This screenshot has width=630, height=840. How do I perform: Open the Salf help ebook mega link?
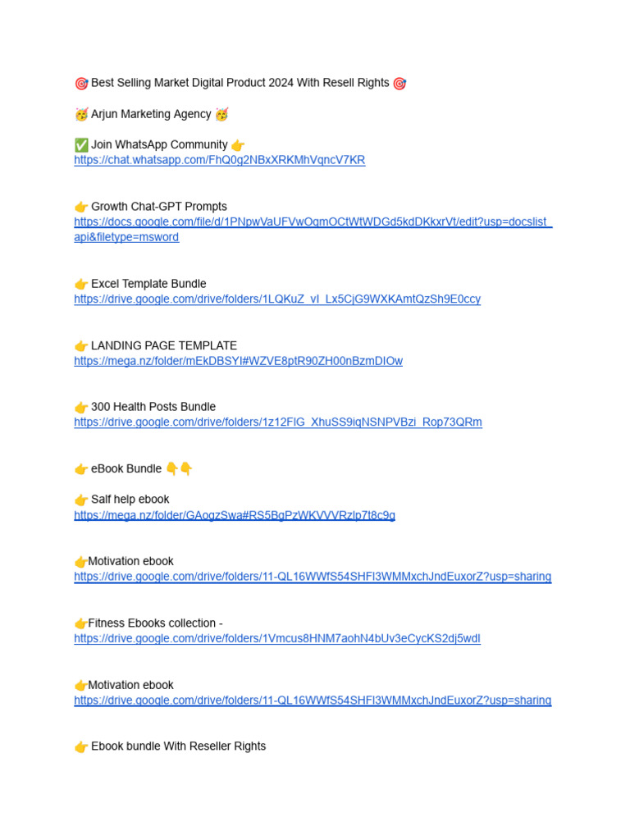(235, 515)
